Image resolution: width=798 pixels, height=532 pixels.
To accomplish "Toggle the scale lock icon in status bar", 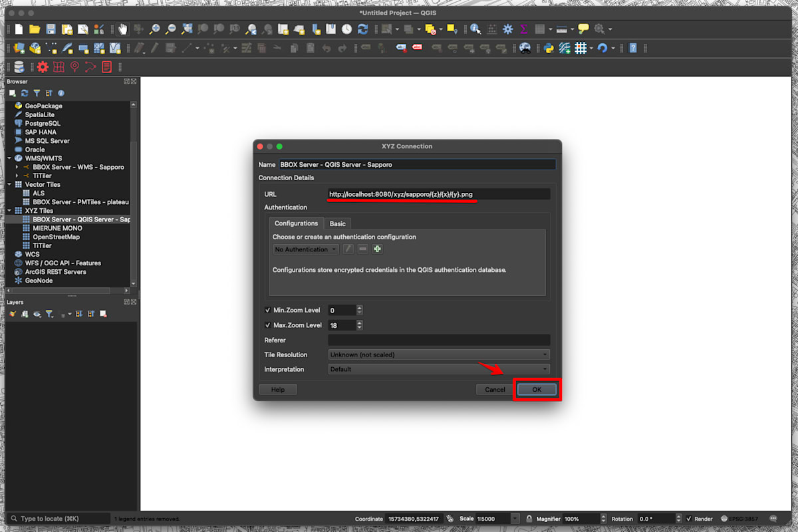I will click(529, 519).
